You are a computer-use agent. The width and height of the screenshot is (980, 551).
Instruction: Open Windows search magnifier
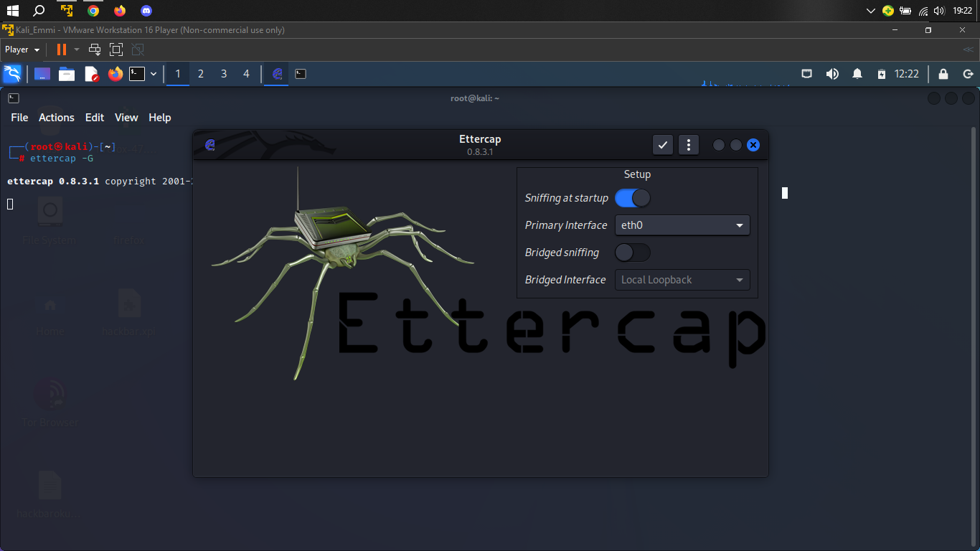coord(39,11)
